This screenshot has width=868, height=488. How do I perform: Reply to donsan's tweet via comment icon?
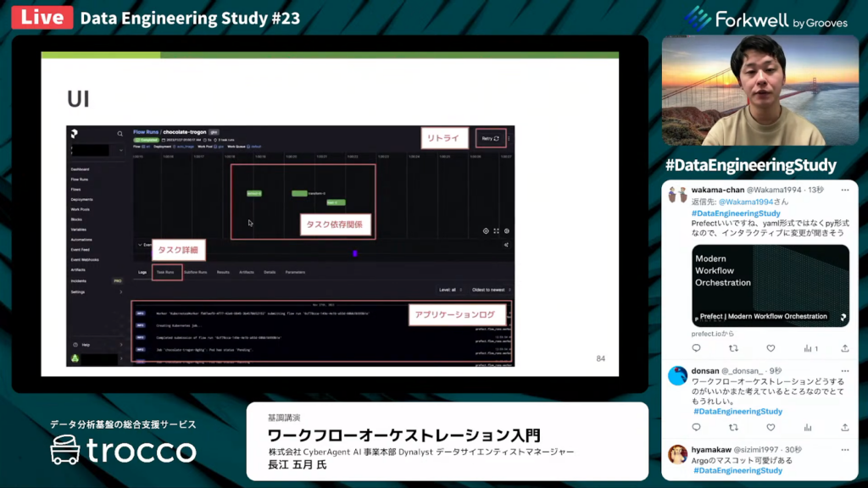[x=696, y=427]
